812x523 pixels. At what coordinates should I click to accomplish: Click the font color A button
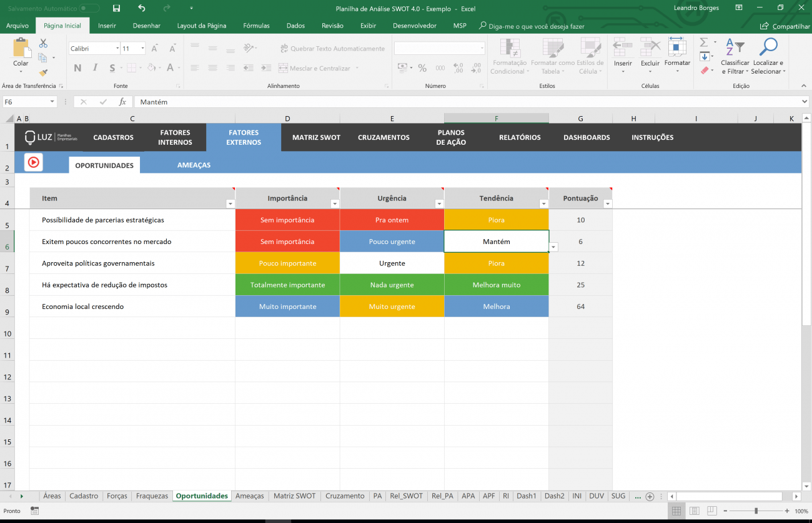point(171,68)
